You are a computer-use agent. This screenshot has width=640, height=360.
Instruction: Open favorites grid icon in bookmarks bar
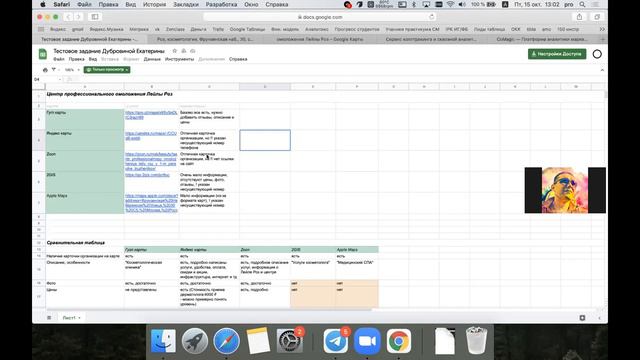coord(41,29)
